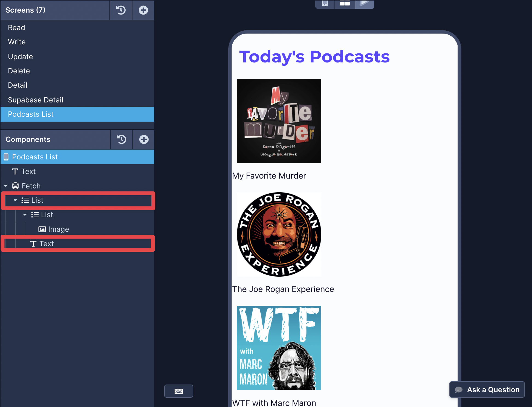Viewport: 532px width, 407px height.
Task: Select the Fetch component label
Action: click(x=31, y=186)
